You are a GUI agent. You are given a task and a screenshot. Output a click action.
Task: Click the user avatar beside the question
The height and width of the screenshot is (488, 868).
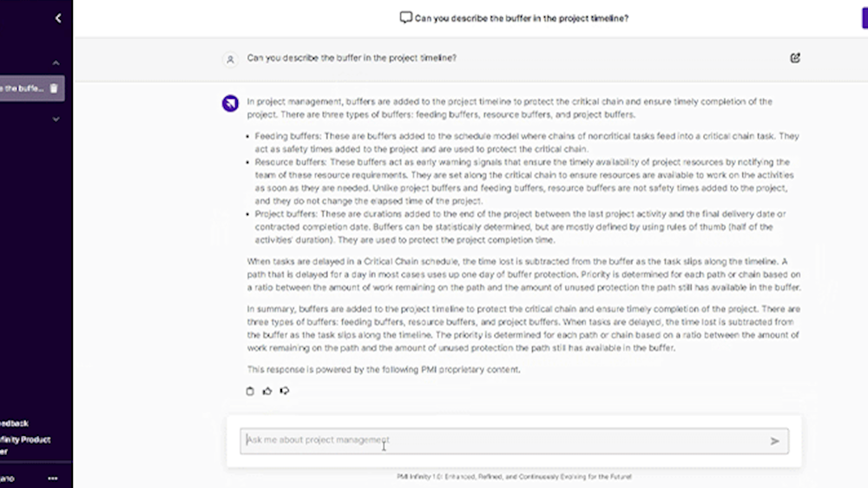[230, 59]
